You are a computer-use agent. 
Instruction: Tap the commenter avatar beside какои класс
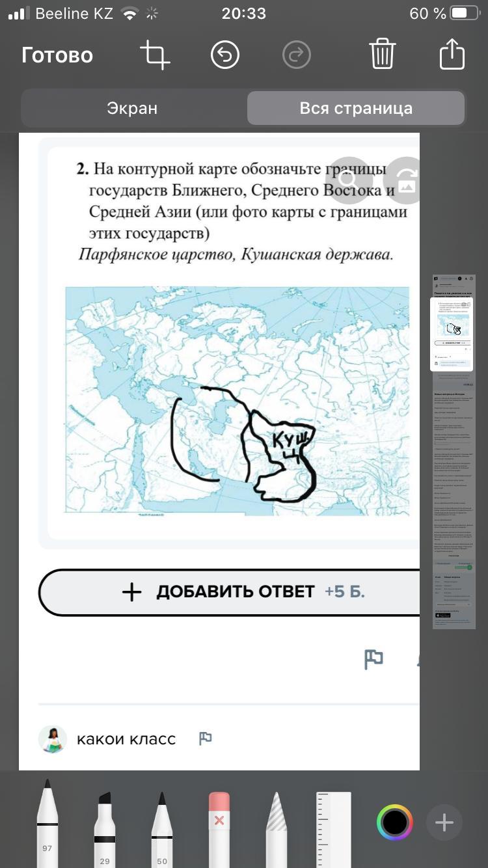[x=53, y=739]
